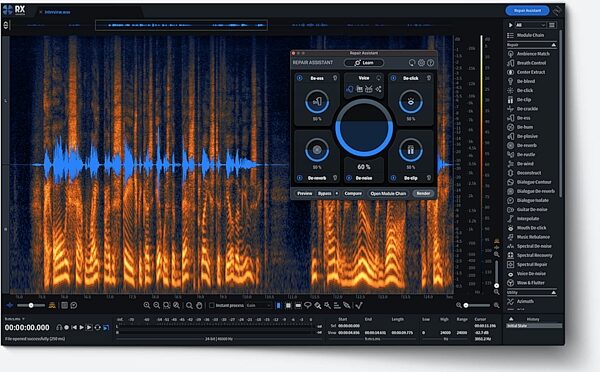
Task: Open the Music Rebalance module
Action: (528, 237)
